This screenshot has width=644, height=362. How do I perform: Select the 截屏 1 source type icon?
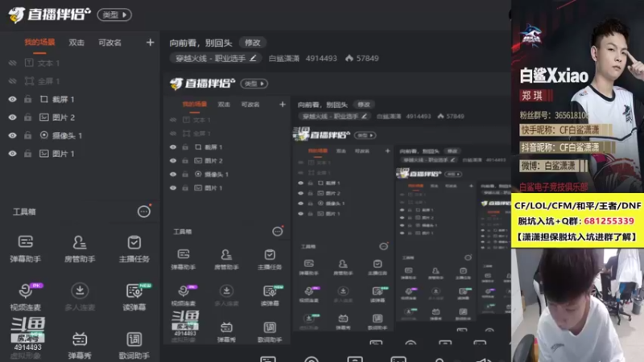click(x=44, y=99)
